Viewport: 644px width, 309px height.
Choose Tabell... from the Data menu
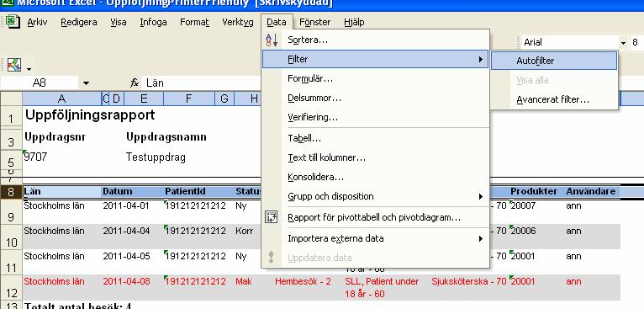click(376, 138)
